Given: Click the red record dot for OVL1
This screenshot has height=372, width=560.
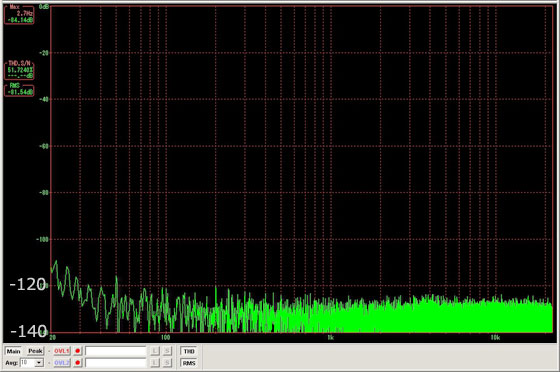Looking at the screenshot, I should [78, 351].
